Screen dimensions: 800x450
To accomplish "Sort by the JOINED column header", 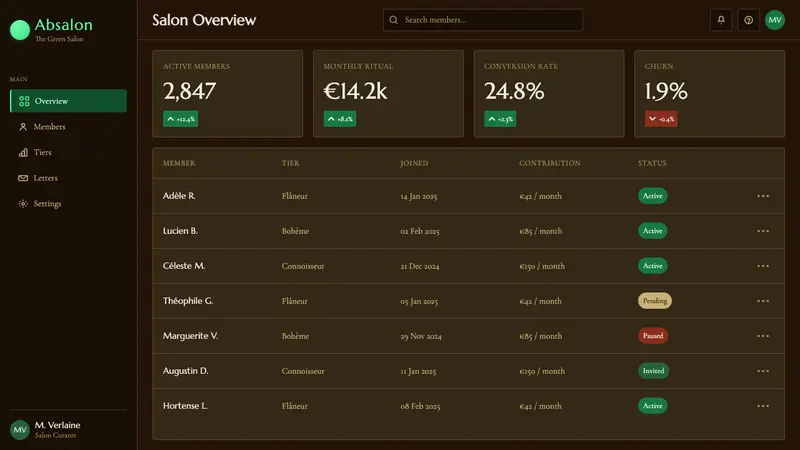I will tap(414, 163).
